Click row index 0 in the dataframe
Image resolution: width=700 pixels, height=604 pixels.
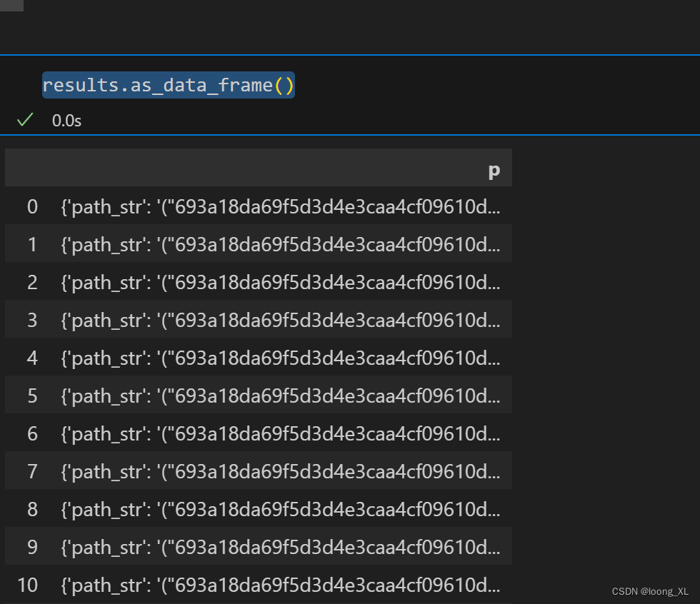tap(32, 207)
